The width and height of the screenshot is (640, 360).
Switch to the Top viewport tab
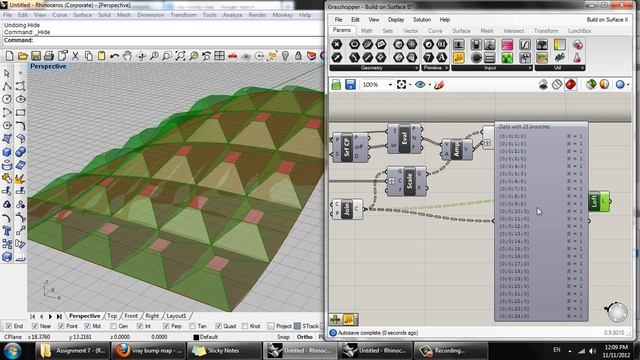(x=112, y=316)
